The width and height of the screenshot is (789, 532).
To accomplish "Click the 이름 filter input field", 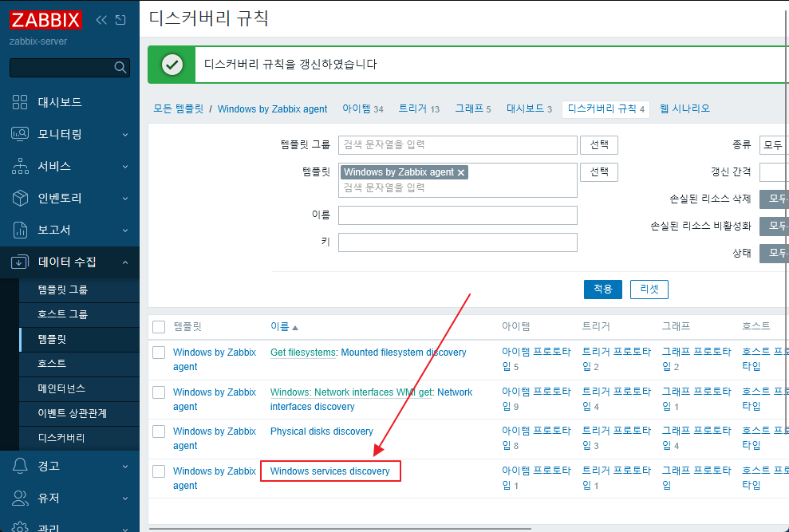I will pyautogui.click(x=457, y=215).
